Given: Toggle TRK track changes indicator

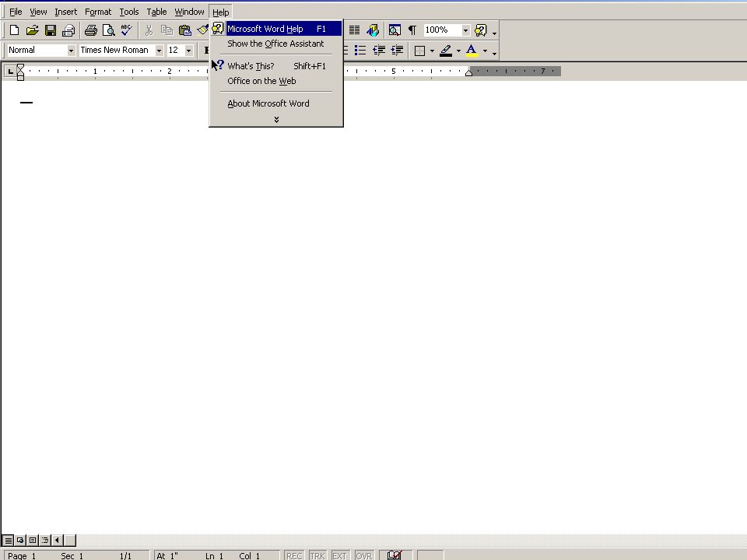Looking at the screenshot, I should pos(317,555).
